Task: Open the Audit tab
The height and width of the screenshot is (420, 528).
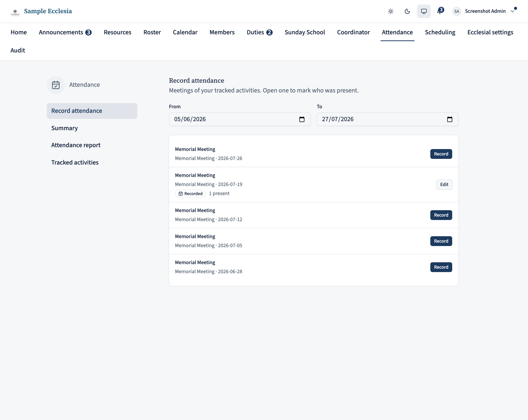Action: tap(18, 51)
